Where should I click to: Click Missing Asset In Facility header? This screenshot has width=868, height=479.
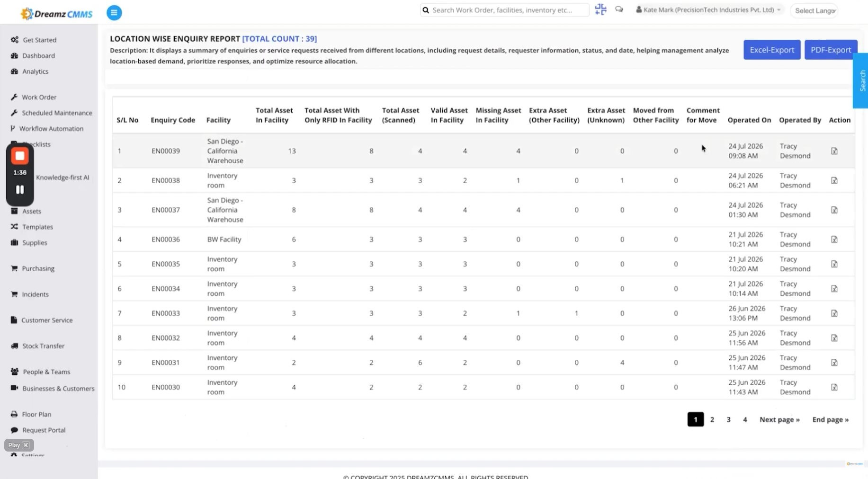[498, 115]
